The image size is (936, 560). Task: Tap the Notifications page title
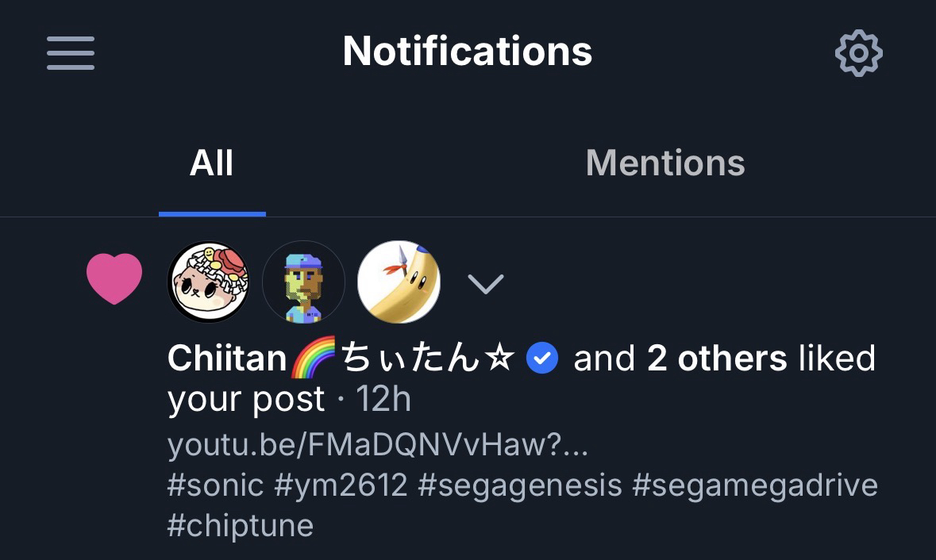click(468, 52)
